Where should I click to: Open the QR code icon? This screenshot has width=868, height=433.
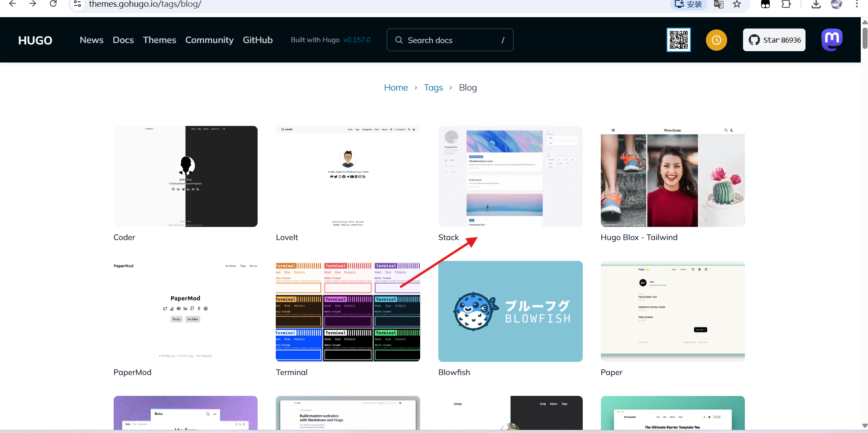click(678, 40)
